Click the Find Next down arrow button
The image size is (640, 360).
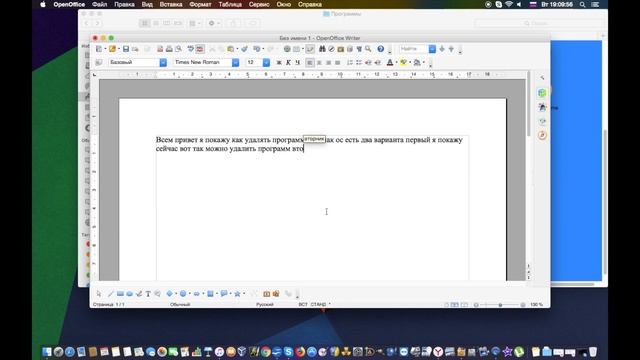click(442, 49)
